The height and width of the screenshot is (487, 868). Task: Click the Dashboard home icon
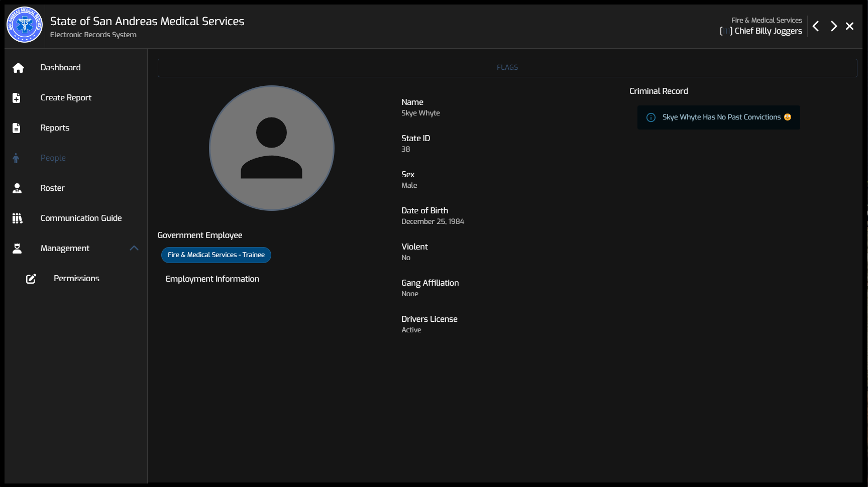(x=18, y=68)
